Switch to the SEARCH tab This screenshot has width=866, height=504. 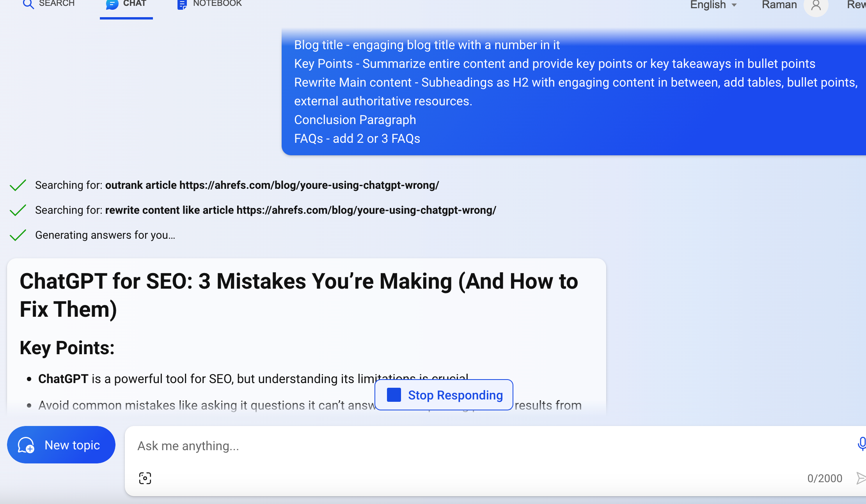56,4
